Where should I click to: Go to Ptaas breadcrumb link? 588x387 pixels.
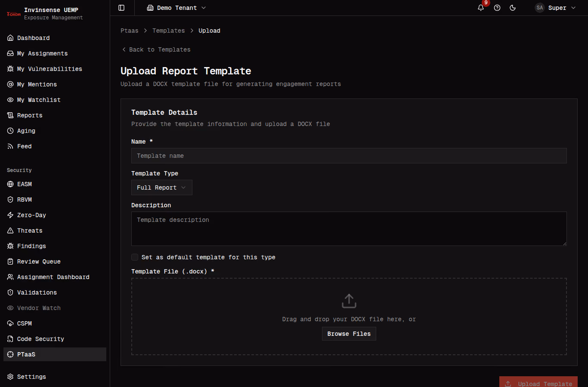(130, 31)
